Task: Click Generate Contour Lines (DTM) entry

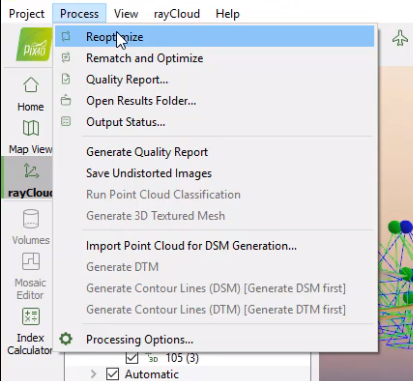Action: (x=215, y=310)
